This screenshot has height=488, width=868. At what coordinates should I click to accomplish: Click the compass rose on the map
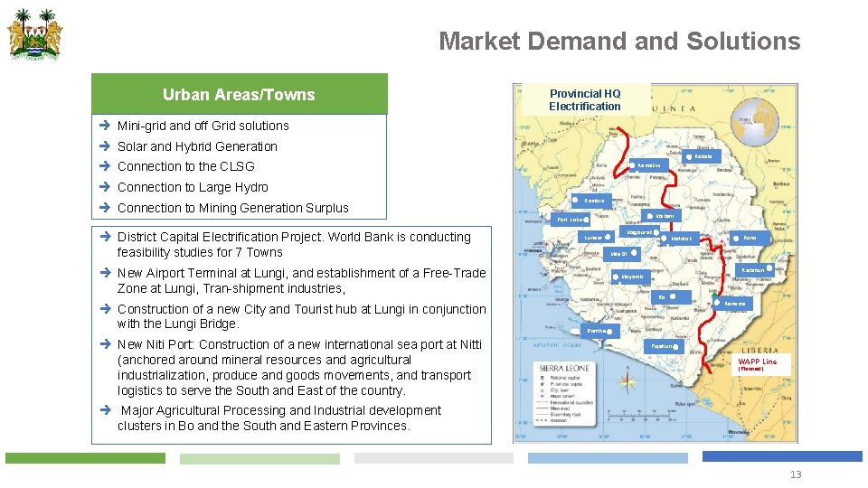tap(627, 381)
